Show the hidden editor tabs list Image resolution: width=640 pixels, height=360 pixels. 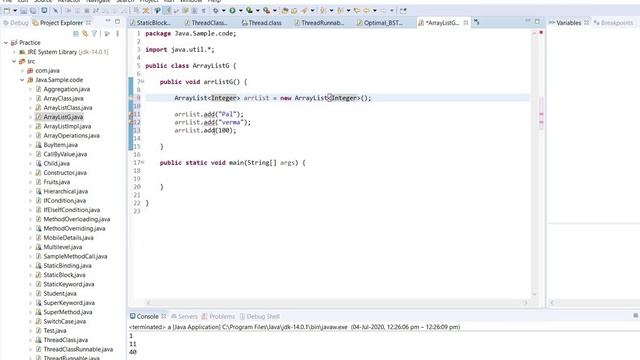coord(477,23)
